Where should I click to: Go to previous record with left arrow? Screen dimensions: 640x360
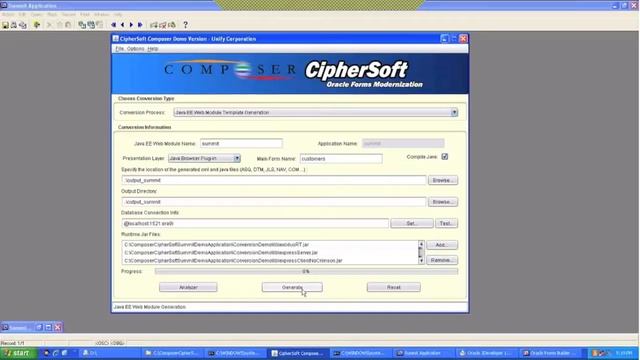(x=122, y=25)
